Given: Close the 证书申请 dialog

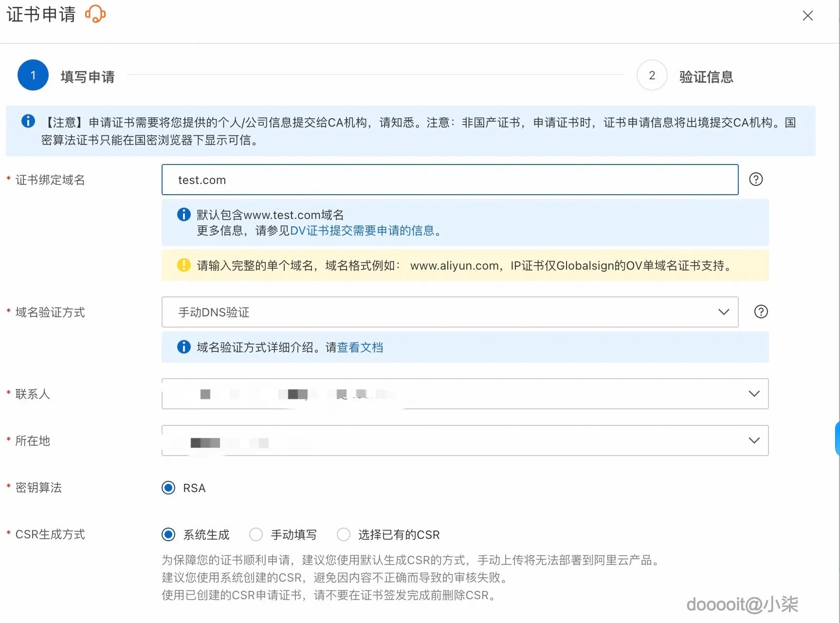Looking at the screenshot, I should [x=807, y=15].
